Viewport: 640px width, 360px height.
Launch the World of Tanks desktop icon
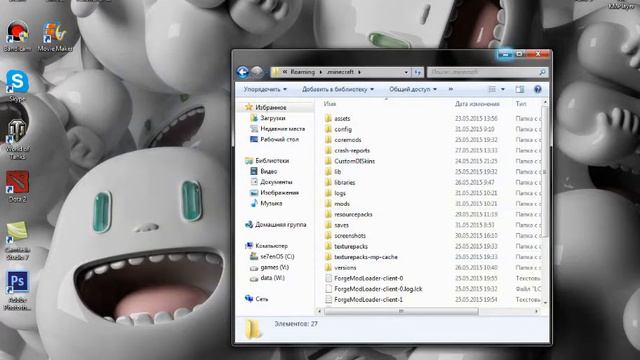(17, 139)
